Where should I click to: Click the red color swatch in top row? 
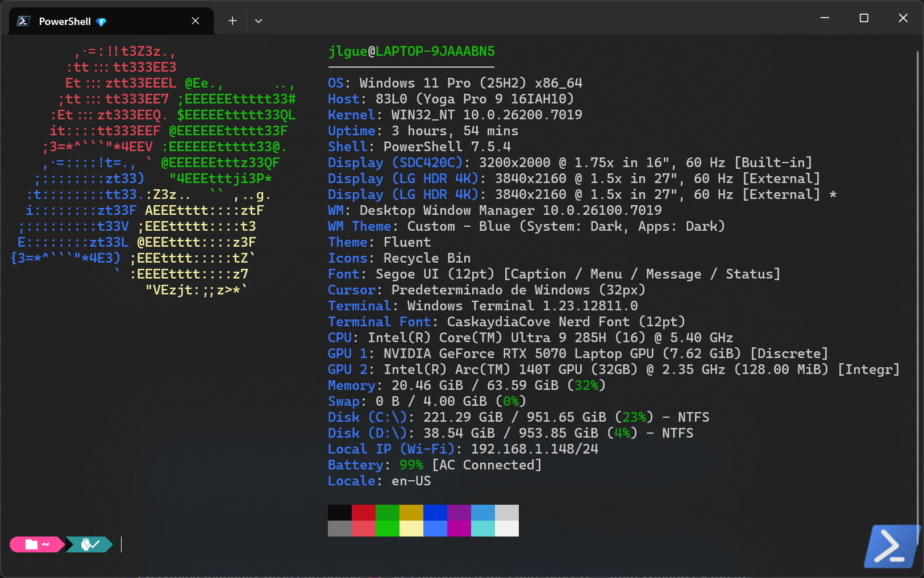pos(363,513)
